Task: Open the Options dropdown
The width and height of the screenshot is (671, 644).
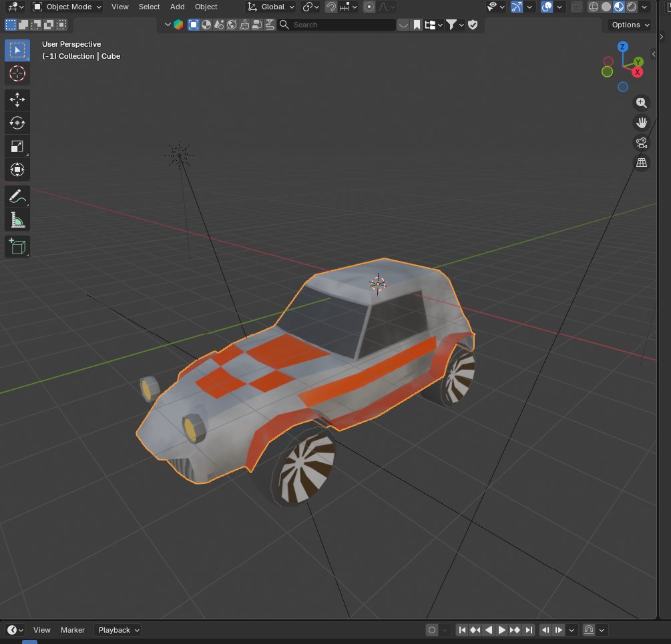Action: (x=630, y=25)
